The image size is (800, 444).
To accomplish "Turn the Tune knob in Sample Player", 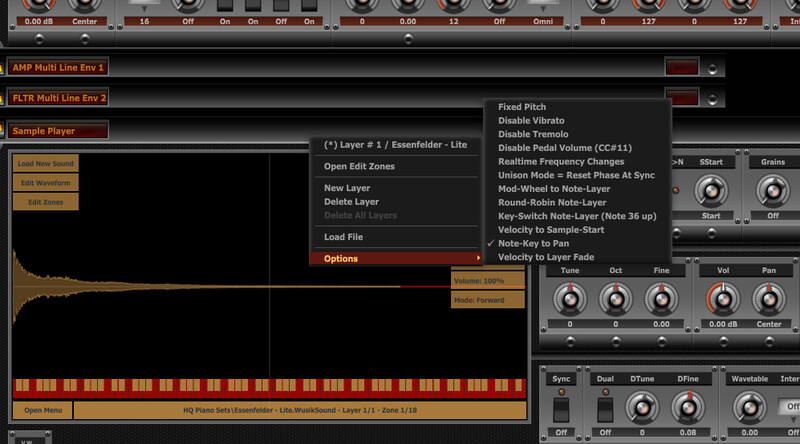I will [x=570, y=299].
